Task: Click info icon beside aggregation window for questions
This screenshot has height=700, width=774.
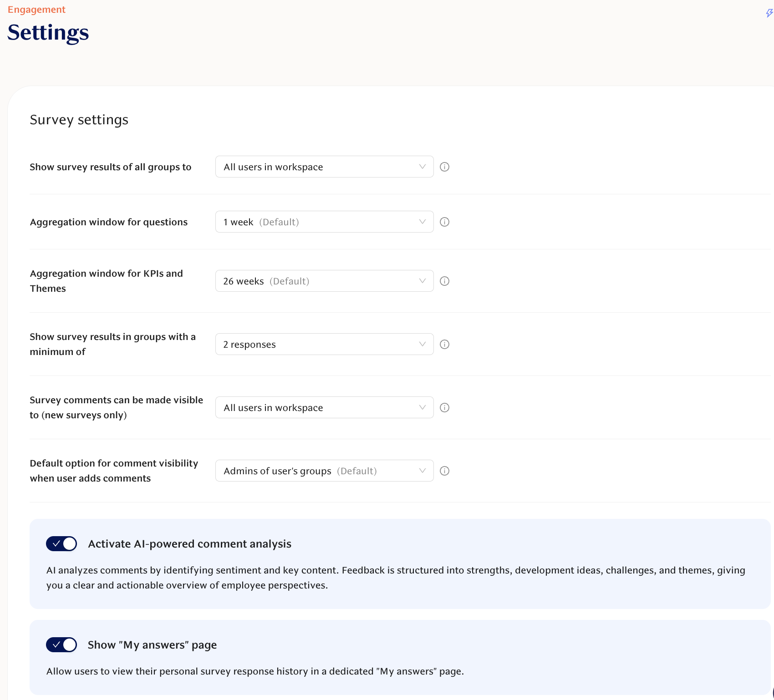Action: click(444, 222)
